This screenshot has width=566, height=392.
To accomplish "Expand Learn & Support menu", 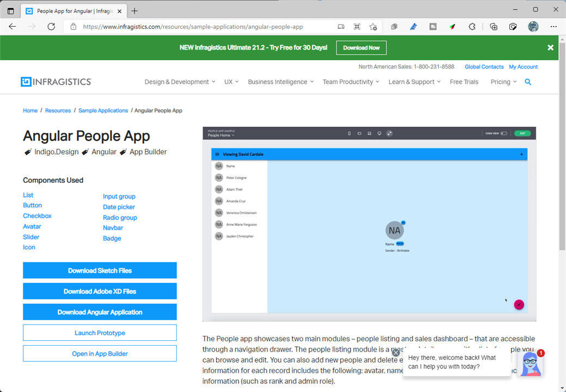I will coord(414,82).
